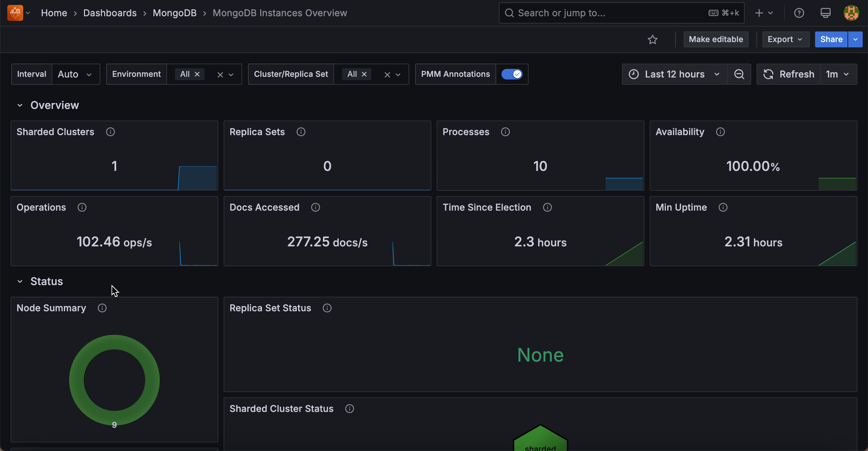Go to Dashboards in the breadcrumb

coord(110,13)
